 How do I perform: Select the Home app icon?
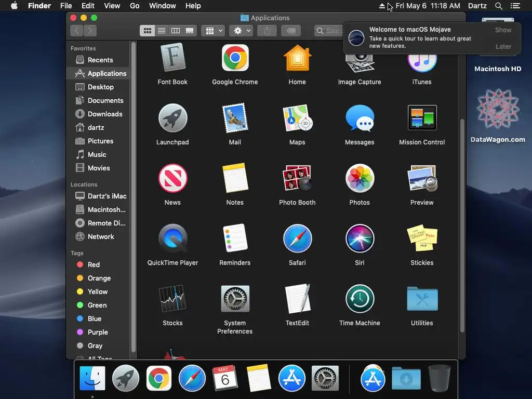(297, 58)
